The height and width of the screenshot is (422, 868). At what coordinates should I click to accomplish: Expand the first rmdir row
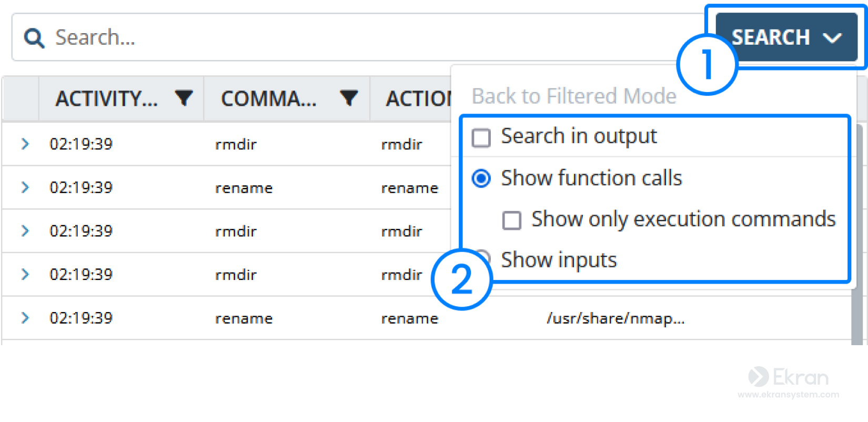click(25, 144)
